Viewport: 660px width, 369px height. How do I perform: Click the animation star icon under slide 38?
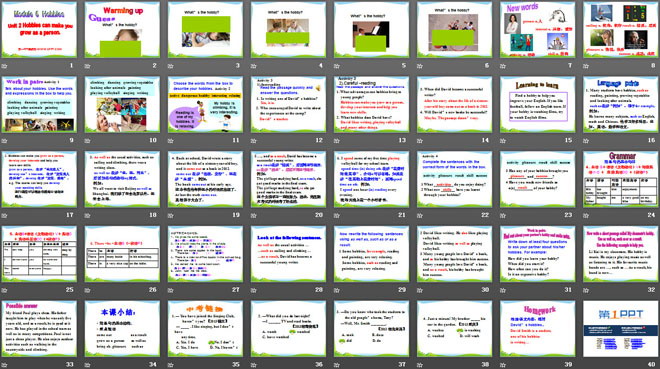pos(420,365)
